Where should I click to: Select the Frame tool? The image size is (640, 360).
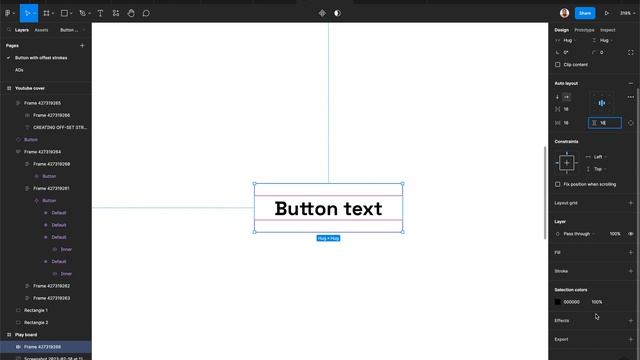click(46, 13)
